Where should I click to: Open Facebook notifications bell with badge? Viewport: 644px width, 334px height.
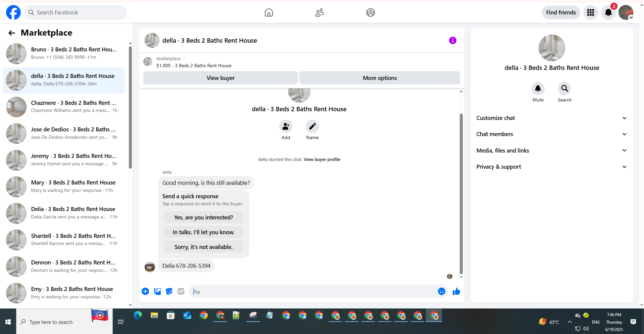tap(608, 12)
